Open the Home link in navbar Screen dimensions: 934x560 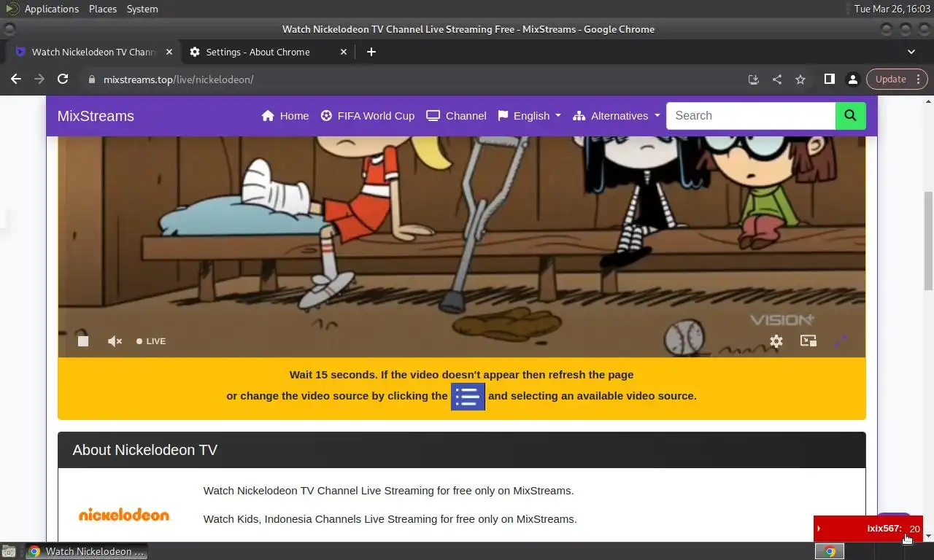click(285, 116)
